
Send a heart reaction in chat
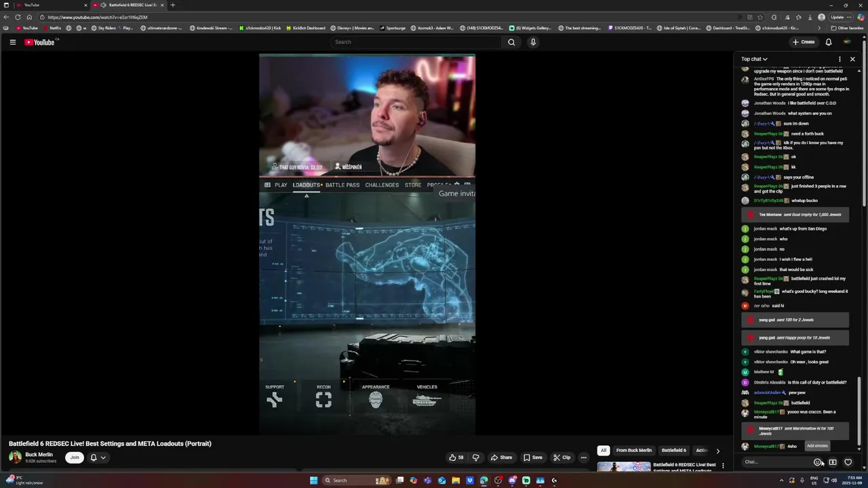(x=848, y=462)
